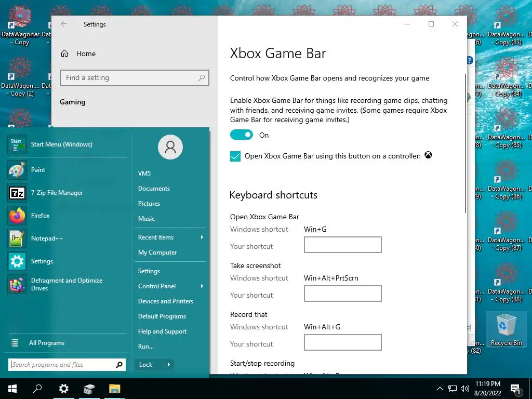Viewport: 532px width, 399px height.
Task: Select the Recycle Bin desktop icon
Action: tap(506, 330)
